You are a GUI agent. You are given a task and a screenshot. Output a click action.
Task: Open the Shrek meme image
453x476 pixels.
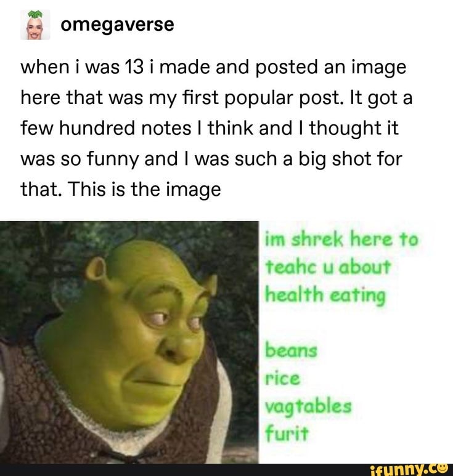coord(226,342)
